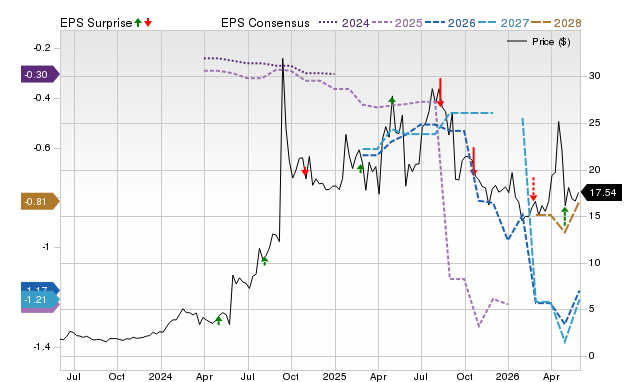Click the -0.4 label on the EPS axis

point(42,98)
